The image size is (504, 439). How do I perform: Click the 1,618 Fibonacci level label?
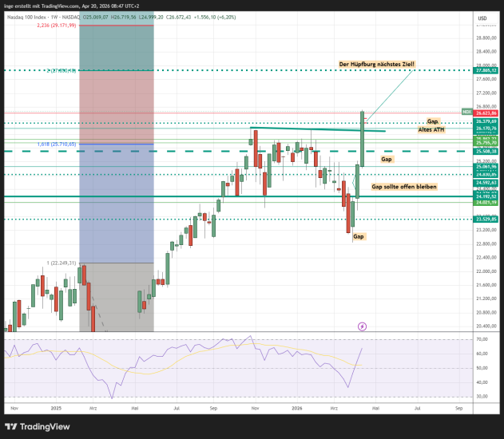tap(56, 144)
